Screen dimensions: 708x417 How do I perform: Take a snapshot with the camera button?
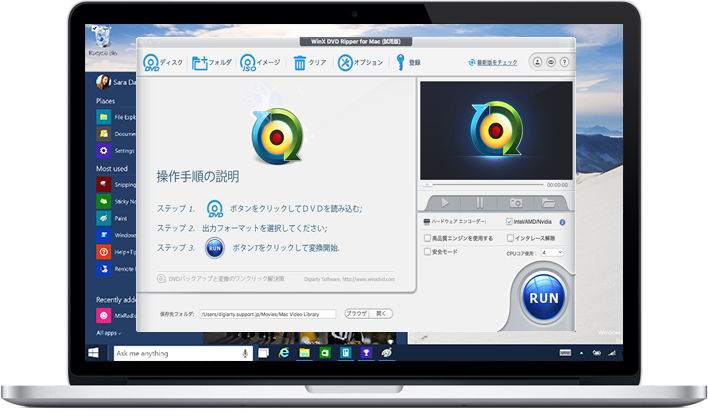point(515,203)
